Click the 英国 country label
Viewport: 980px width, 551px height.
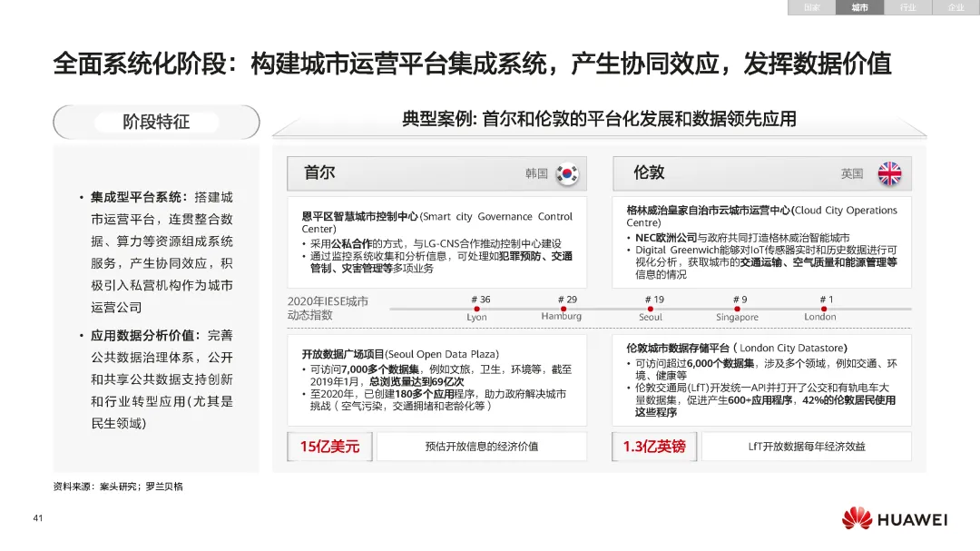pos(852,173)
